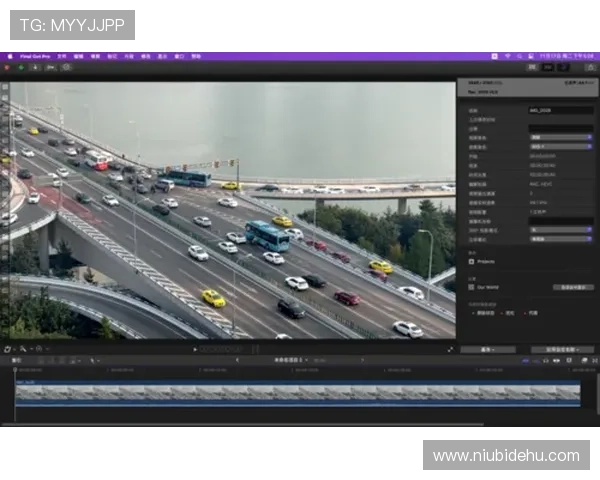
Task: Open the File (文件) menu
Action: [62, 57]
